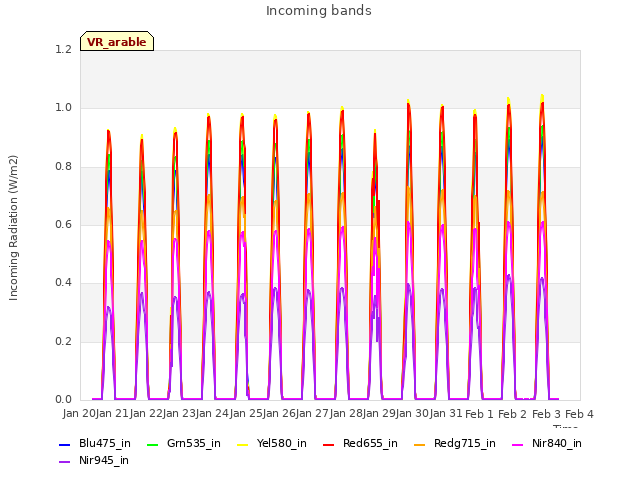Click the Yel580_in legend entry
640x480 pixels.
[x=272, y=443]
